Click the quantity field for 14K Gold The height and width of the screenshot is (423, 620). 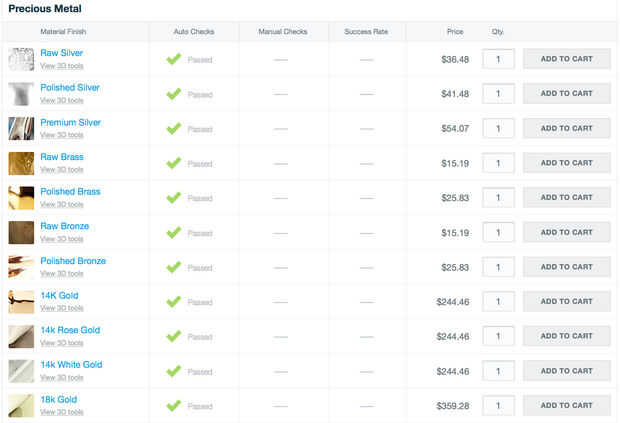[498, 301]
